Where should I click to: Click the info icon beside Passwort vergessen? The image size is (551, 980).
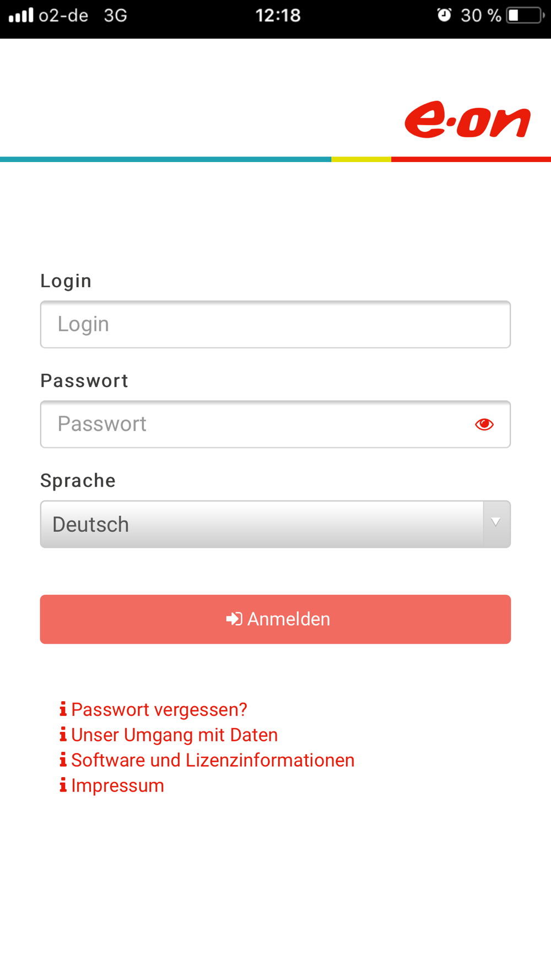(63, 709)
